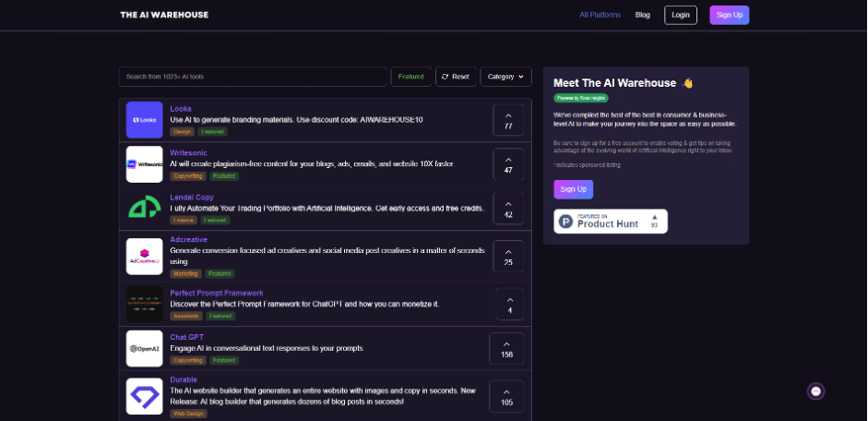Click the Product Hunt featured badge
Viewport: 868px width, 421px height.
(611, 221)
